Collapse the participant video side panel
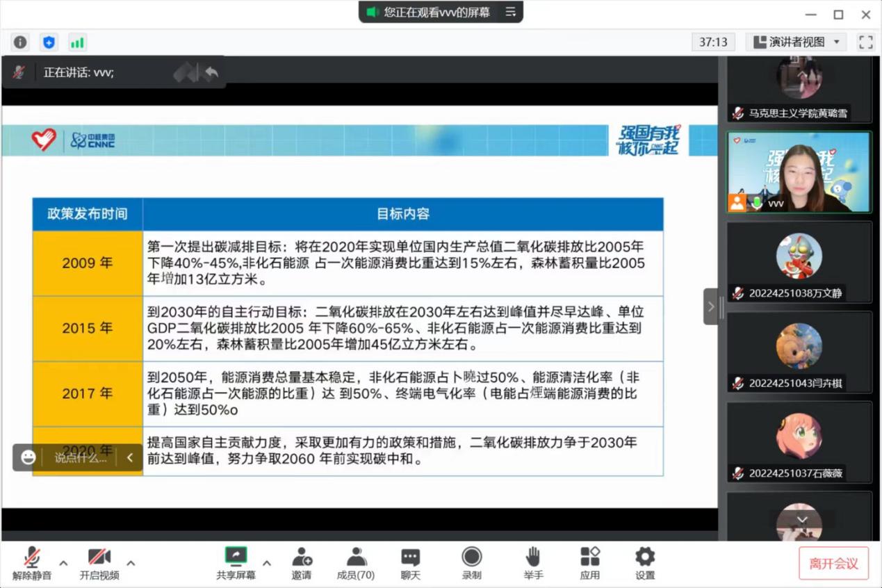 pos(710,307)
